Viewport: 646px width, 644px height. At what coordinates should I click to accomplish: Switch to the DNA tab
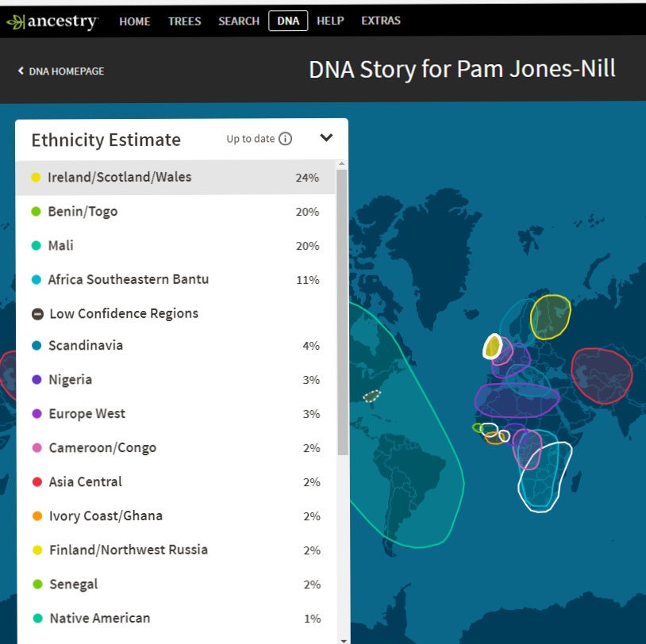(x=287, y=21)
